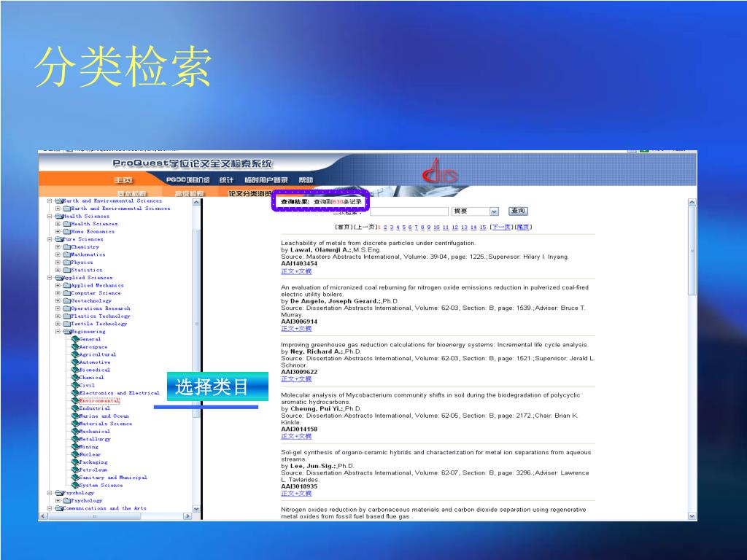Go to results page 2
This screenshot has height=560, width=747.
tap(385, 227)
